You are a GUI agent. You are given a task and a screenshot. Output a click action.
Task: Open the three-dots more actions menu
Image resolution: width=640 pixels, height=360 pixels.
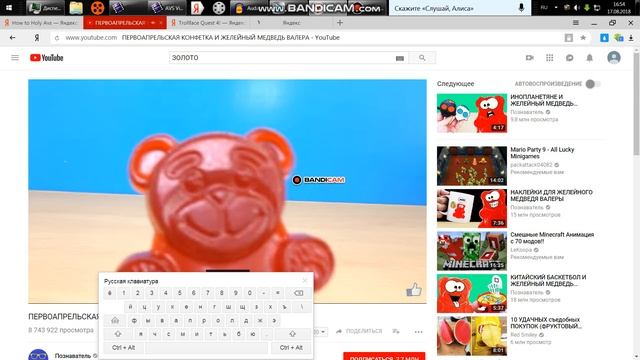tap(418, 331)
